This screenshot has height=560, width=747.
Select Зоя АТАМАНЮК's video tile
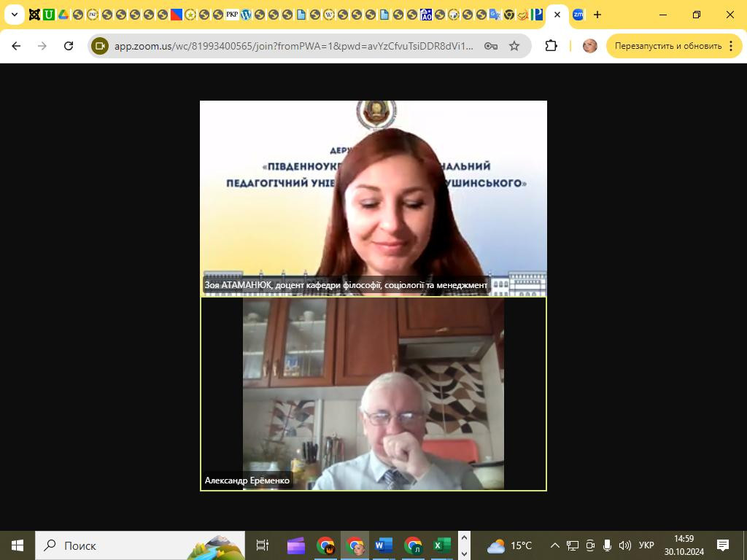click(373, 198)
